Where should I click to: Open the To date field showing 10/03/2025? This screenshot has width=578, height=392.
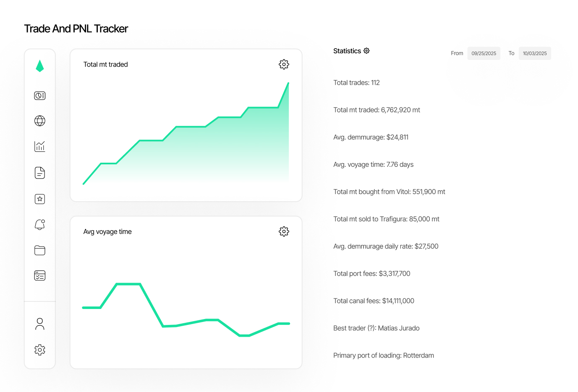coord(535,53)
